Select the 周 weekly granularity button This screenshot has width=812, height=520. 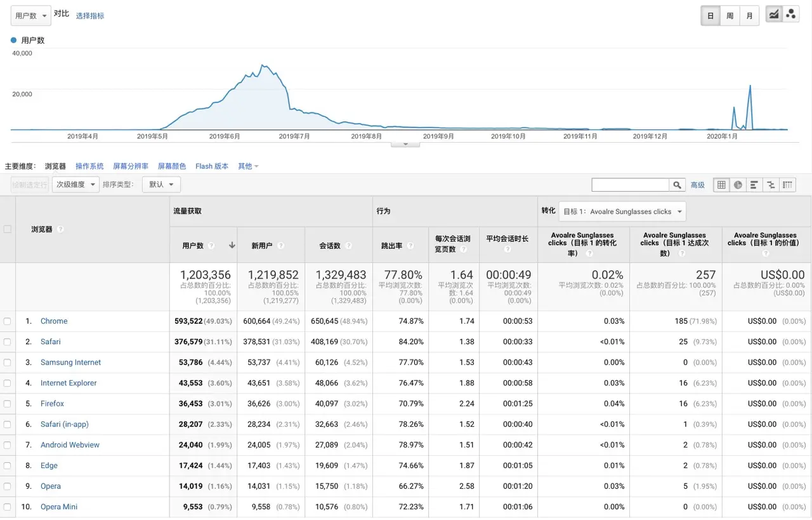coord(730,16)
